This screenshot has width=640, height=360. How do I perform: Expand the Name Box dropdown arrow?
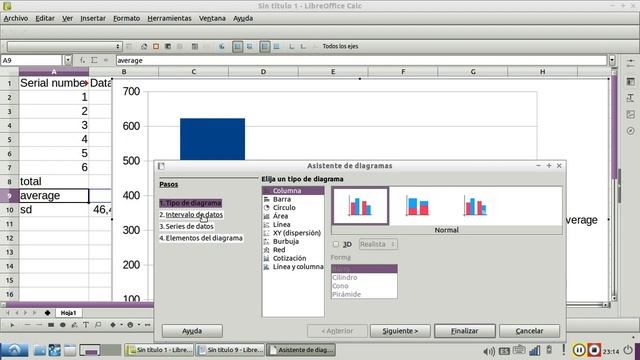pos(68,60)
